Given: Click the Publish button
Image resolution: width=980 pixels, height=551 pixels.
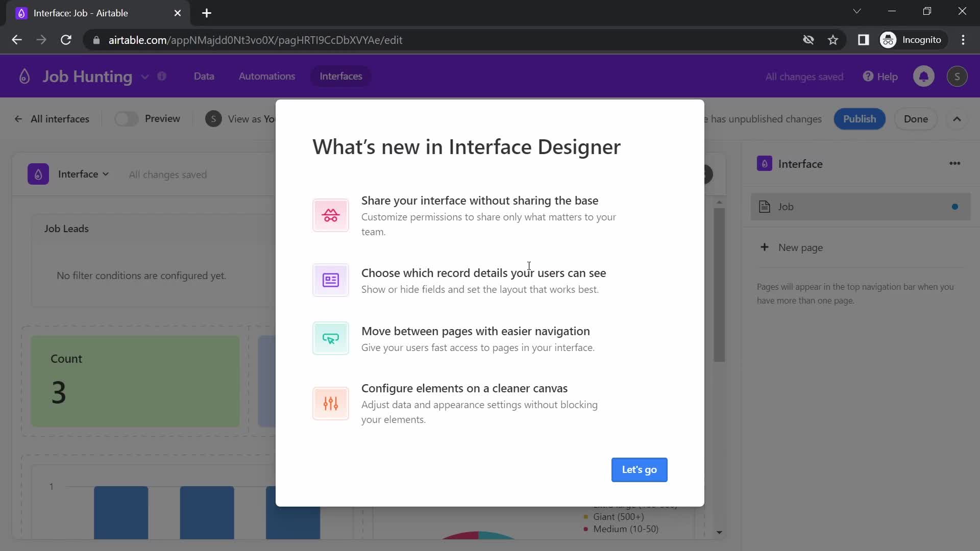Looking at the screenshot, I should click(860, 118).
